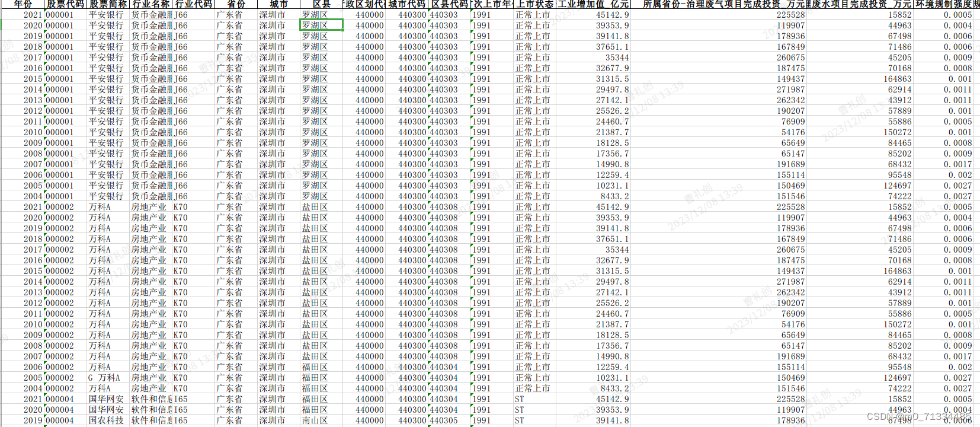This screenshot has height=427, width=980.
Task: Select the highlighted 罗湖区 cell in the 2020 平安银行 row
Action: click(x=322, y=26)
